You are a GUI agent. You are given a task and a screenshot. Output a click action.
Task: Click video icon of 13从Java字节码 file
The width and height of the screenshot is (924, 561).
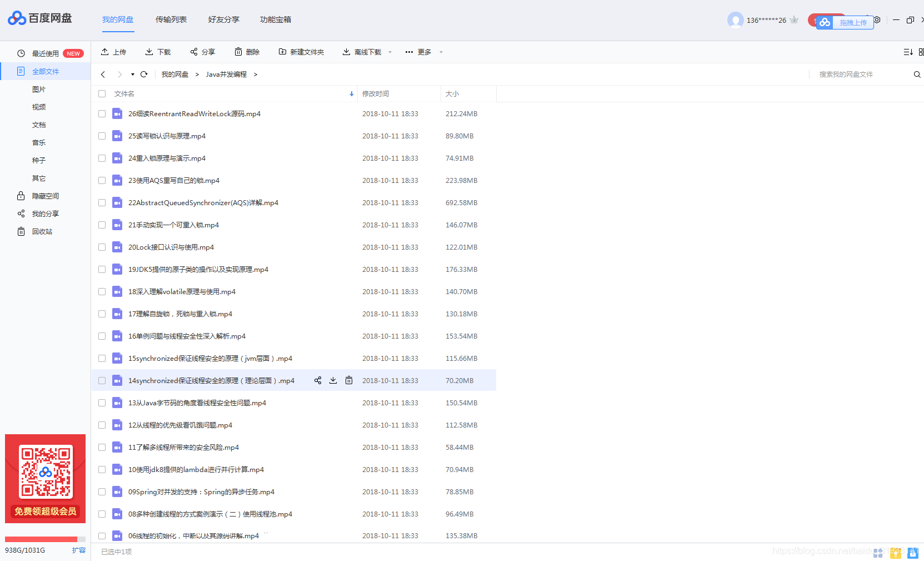click(x=117, y=403)
